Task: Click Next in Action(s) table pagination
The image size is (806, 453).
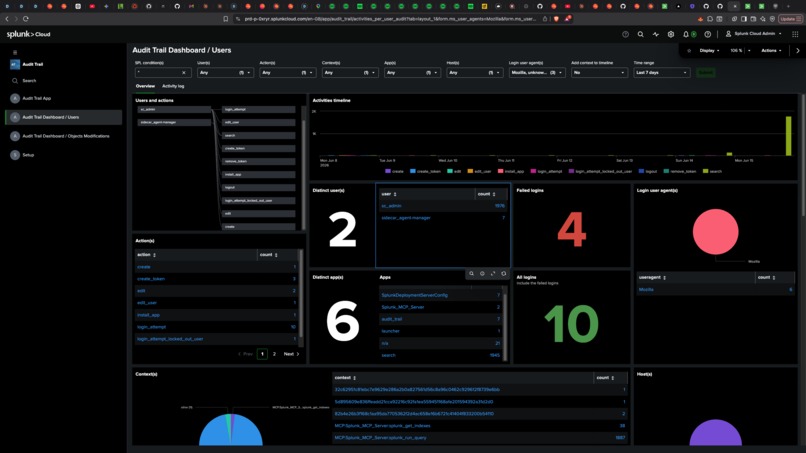Action: coord(291,354)
